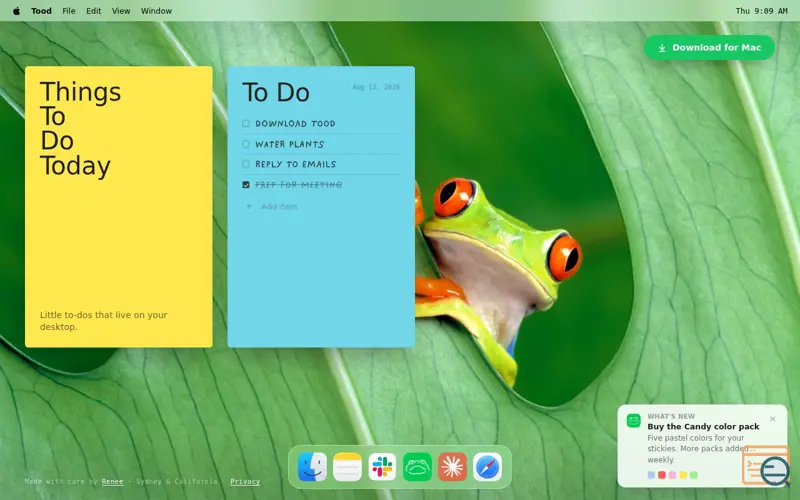Open the Edit menu
The image size is (800, 500).
tap(93, 11)
